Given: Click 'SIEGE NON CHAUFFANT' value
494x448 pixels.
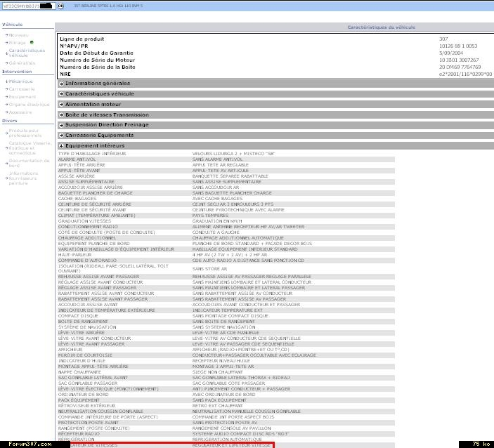Looking at the screenshot, I should coord(217,372).
